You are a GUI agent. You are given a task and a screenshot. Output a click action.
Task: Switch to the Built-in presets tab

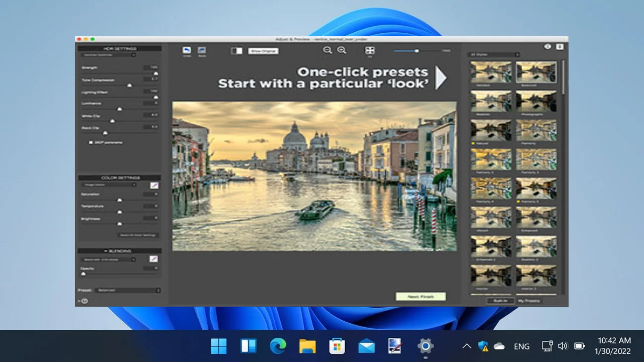point(500,301)
